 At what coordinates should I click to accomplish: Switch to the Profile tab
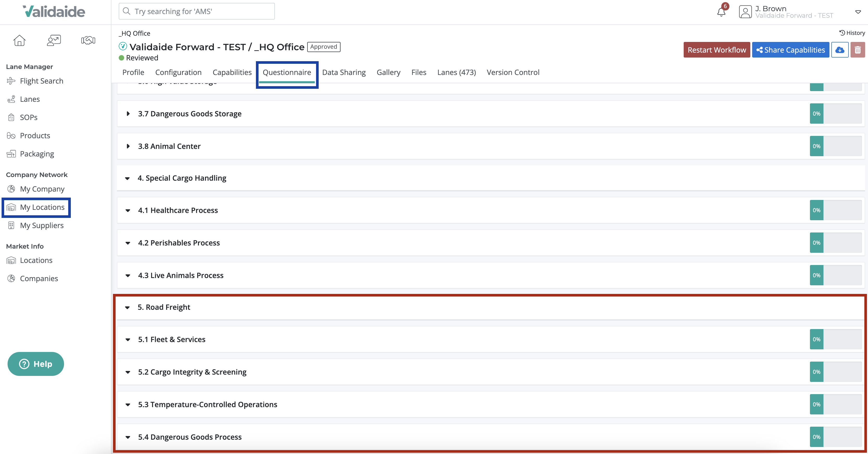133,72
